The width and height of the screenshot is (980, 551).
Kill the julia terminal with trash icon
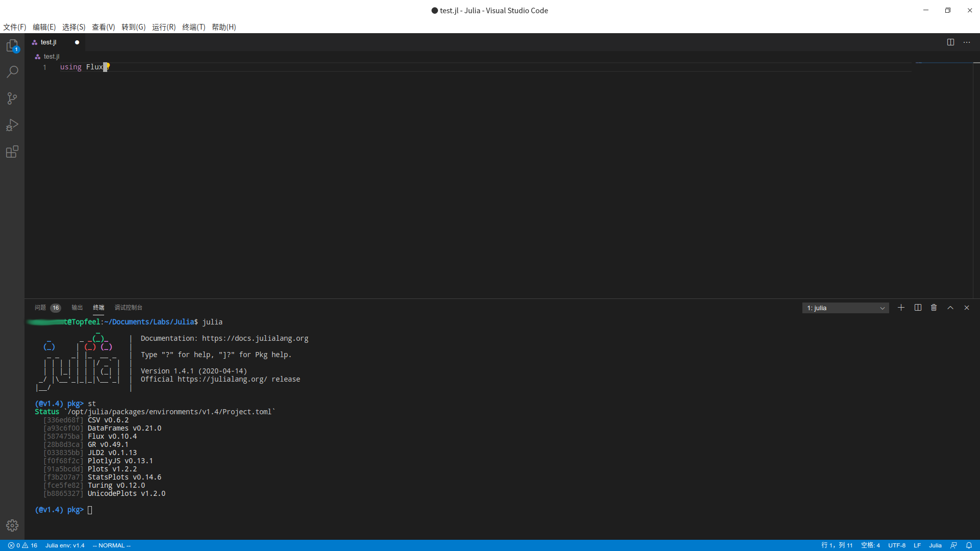click(934, 308)
